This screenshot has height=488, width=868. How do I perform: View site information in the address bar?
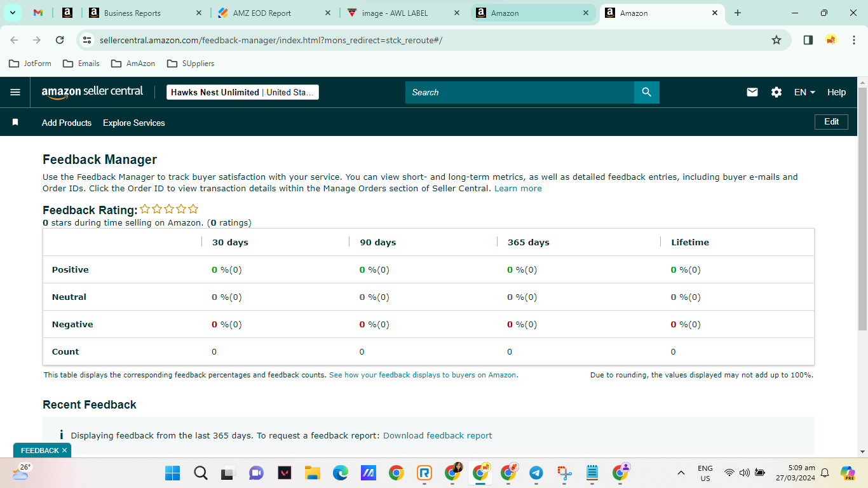coord(87,40)
